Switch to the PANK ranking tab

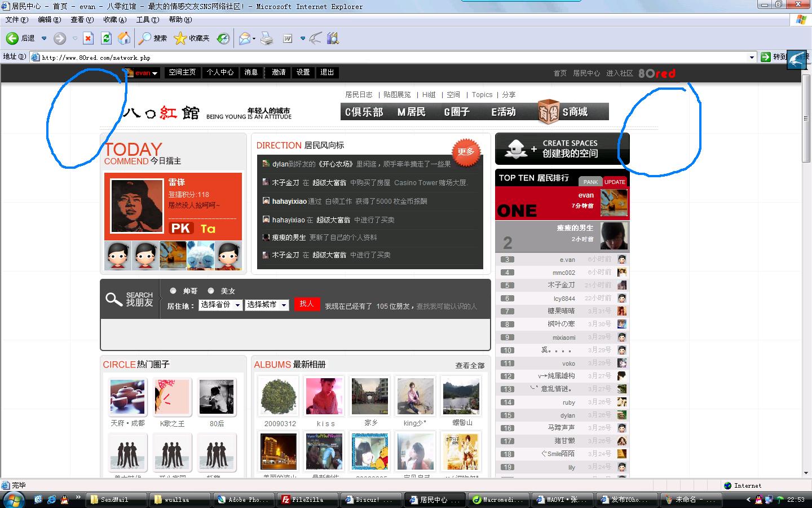pyautogui.click(x=590, y=182)
